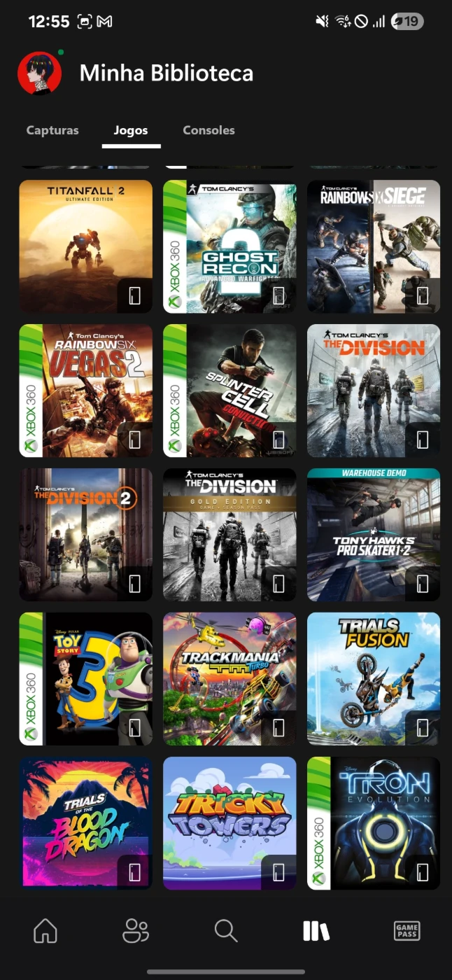
Task: Open Rainbow Six Vegas 2 tile
Action: [x=85, y=391]
